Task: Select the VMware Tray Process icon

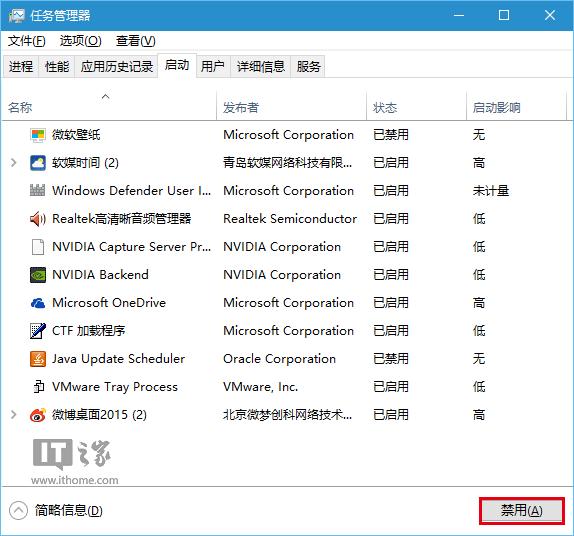Action: (38, 387)
